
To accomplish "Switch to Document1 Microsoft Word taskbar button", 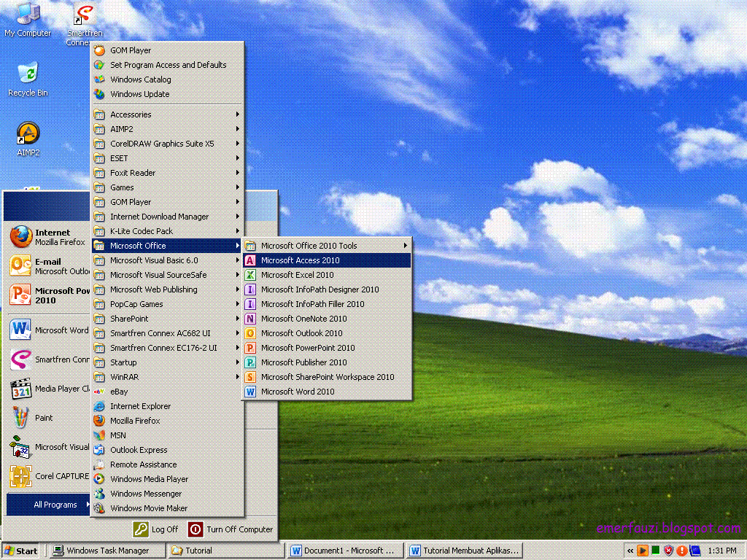I will pos(345,551).
